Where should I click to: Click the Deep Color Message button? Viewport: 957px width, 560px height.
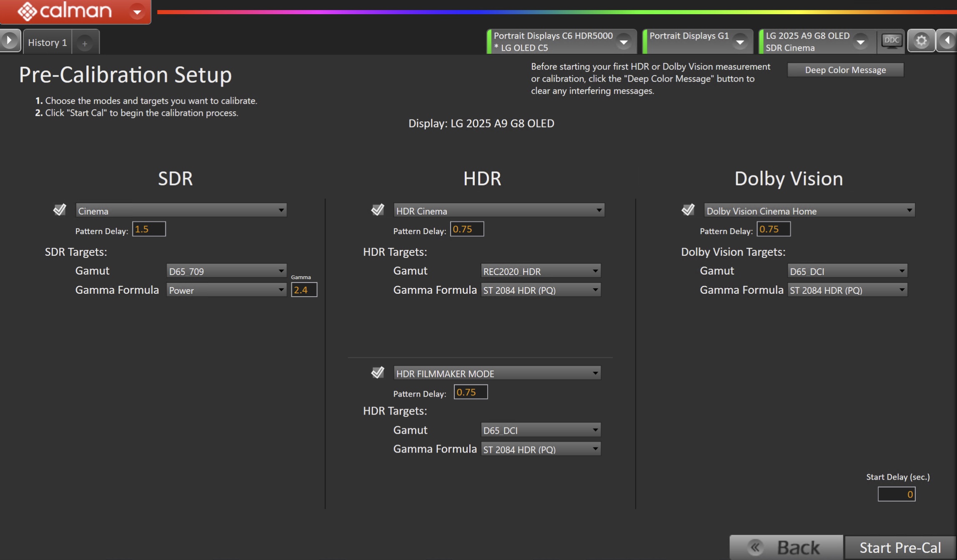(845, 70)
